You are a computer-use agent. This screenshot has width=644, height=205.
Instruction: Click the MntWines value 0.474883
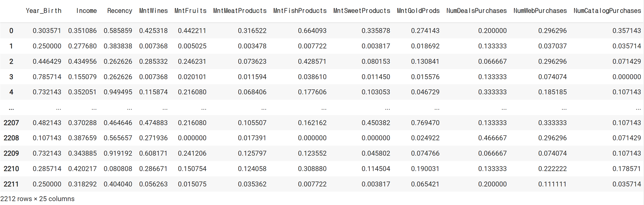[x=153, y=123]
